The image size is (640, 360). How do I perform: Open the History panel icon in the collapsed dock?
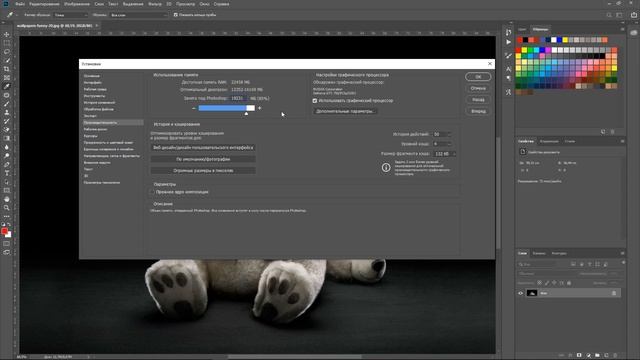click(508, 32)
